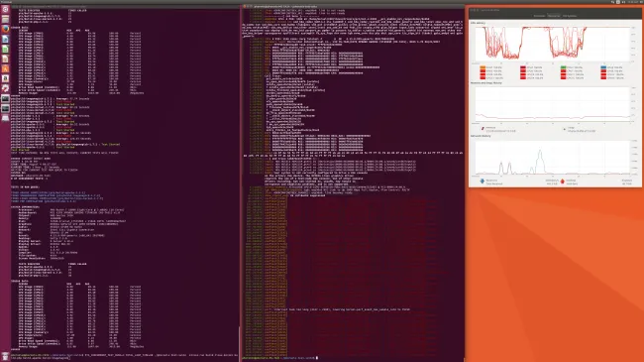Change the green CPU3 color swatch
This screenshot has height=362, width=644.
(564, 67)
